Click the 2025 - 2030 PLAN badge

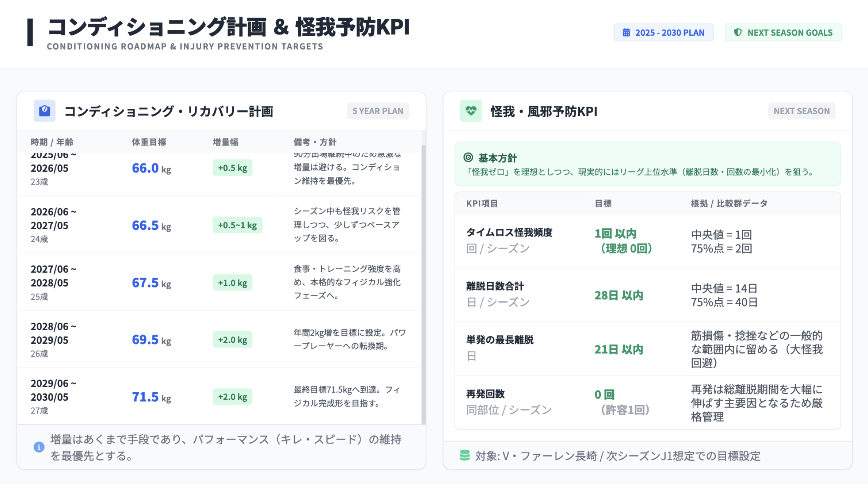point(663,33)
